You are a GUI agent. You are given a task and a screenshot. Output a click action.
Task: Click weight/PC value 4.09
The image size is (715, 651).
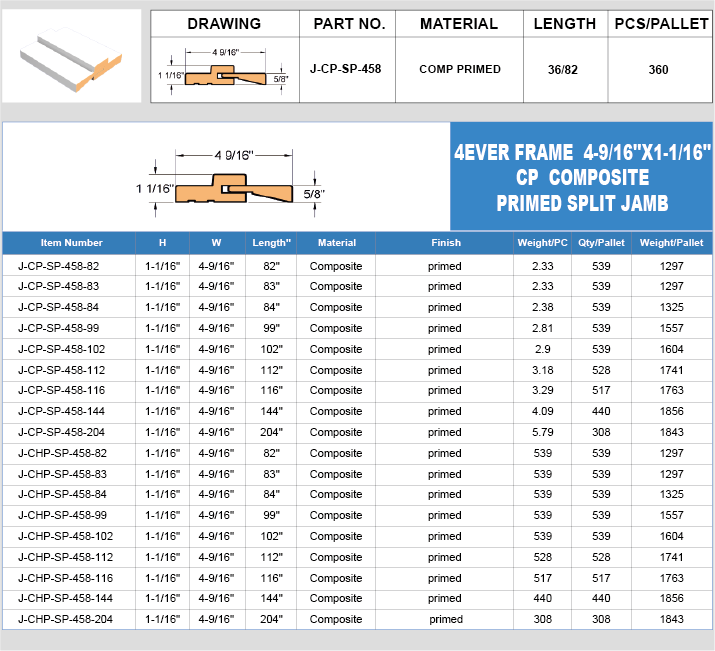(x=542, y=411)
